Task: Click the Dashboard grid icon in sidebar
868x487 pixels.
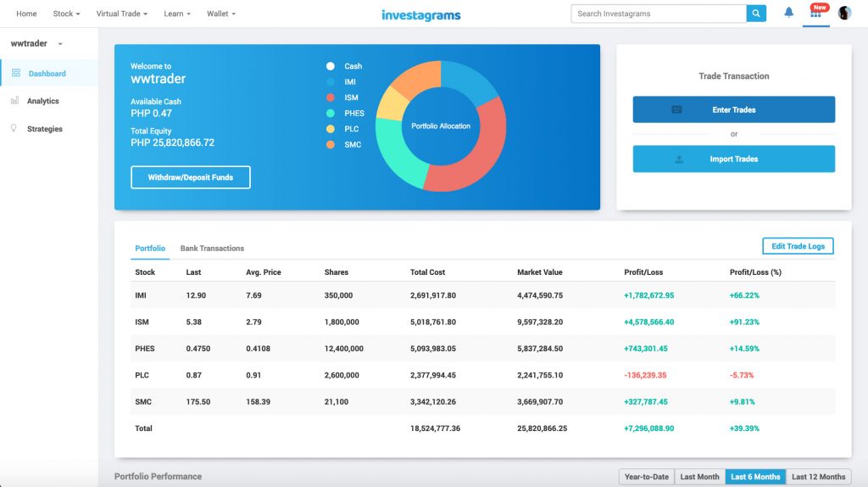Action: (x=16, y=74)
